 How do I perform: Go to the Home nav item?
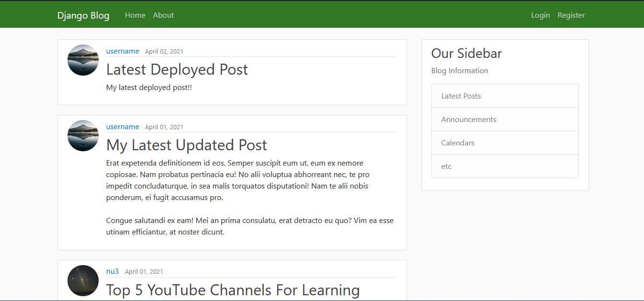(135, 15)
